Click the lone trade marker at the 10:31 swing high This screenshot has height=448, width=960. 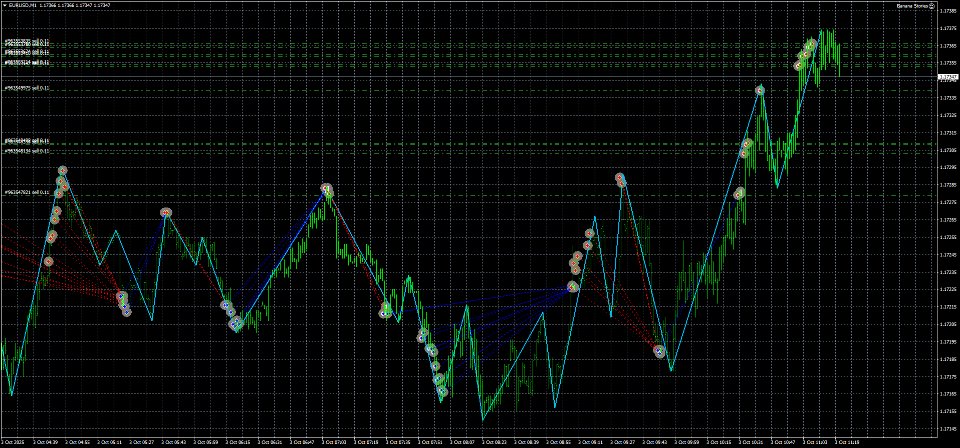click(x=760, y=90)
